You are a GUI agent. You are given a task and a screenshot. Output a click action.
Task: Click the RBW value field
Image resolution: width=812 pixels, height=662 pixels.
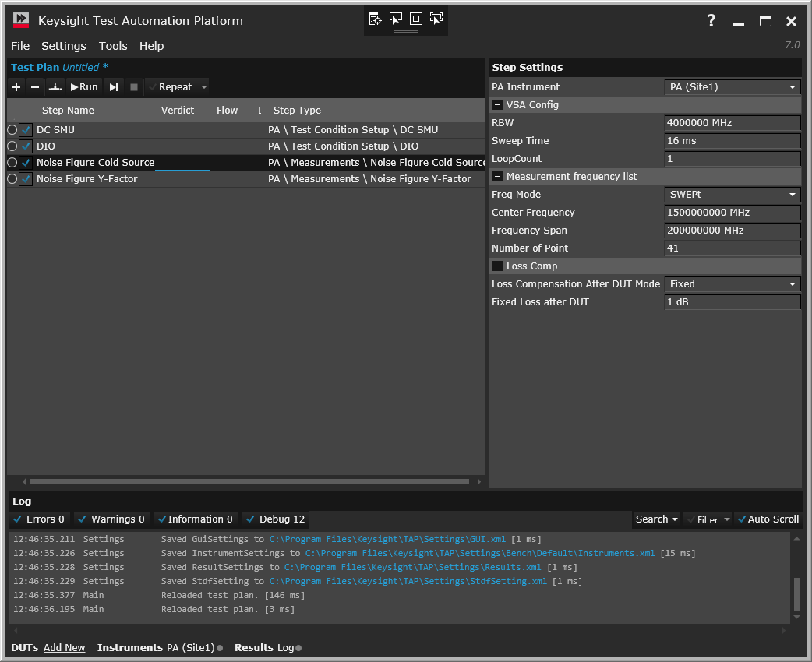pyautogui.click(x=733, y=123)
